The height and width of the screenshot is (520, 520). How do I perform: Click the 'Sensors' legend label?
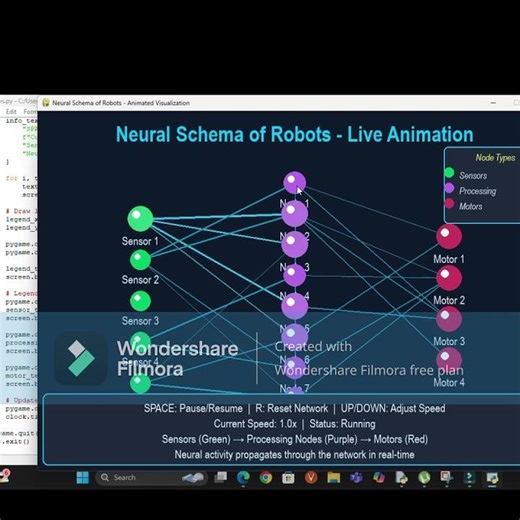tap(473, 175)
